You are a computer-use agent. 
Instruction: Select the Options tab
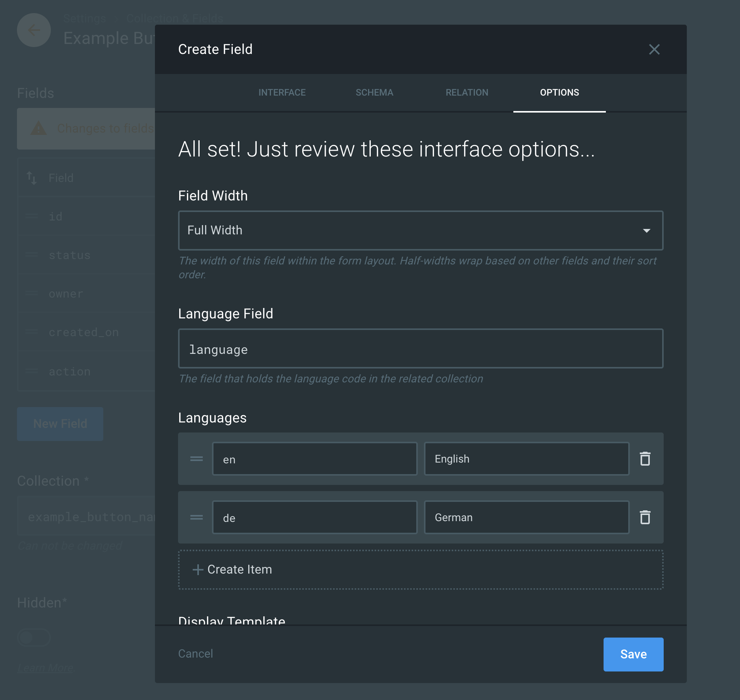coord(559,93)
